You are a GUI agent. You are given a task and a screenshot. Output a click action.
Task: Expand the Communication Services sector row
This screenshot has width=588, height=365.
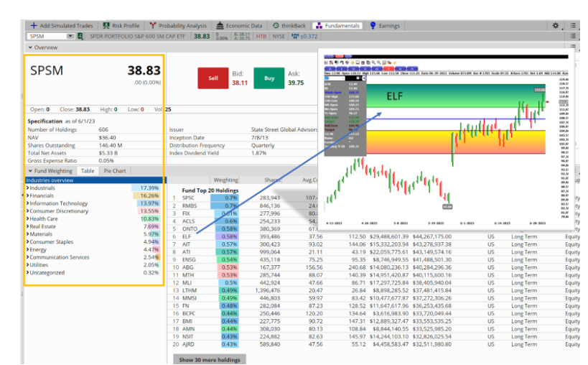pyautogui.click(x=27, y=257)
